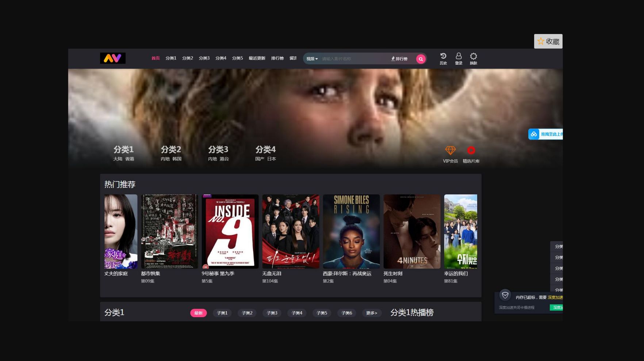
Task: Click the AV site logo
Action: (112, 58)
